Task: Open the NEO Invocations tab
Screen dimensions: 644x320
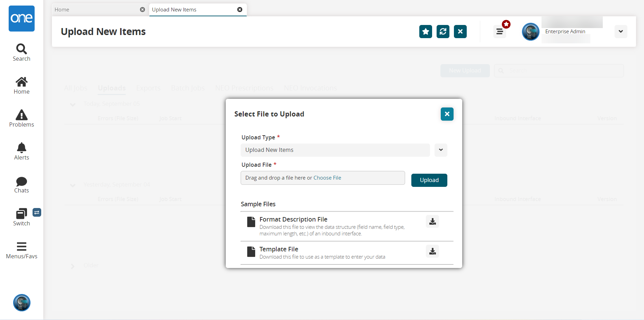Action: [310, 88]
